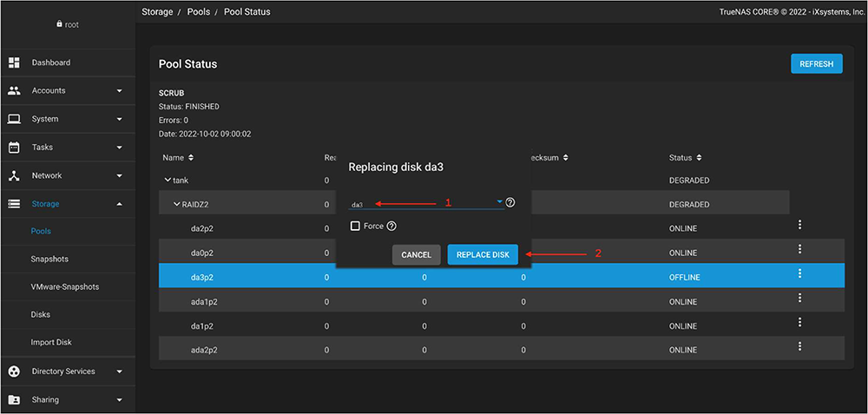Open Disks page in Storage menu
Screen dimensions: 868x414
point(41,314)
